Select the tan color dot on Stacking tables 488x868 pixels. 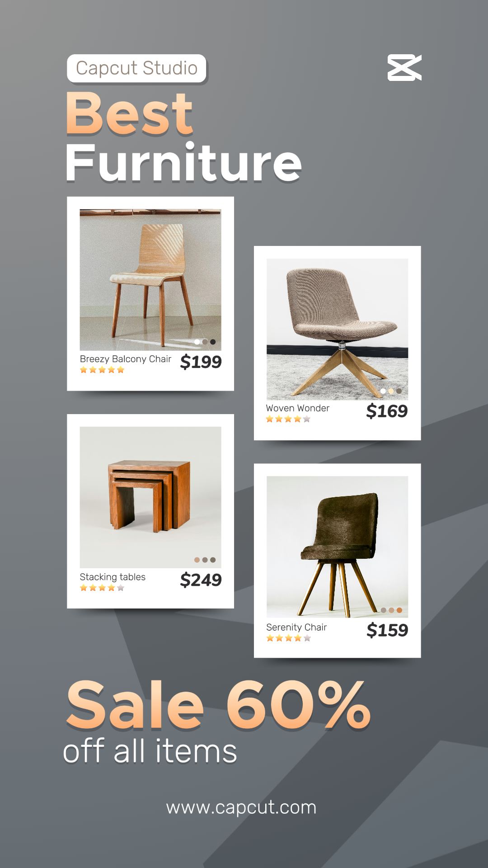pos(197,560)
